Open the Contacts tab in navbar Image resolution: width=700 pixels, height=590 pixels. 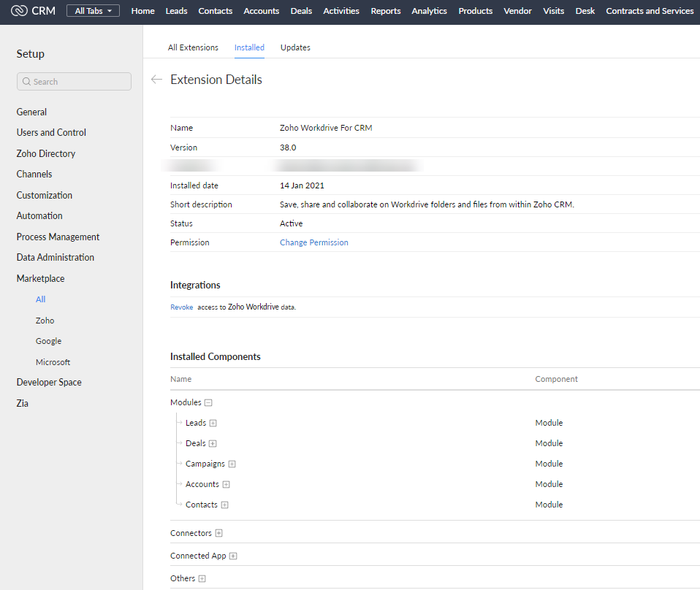215,11
